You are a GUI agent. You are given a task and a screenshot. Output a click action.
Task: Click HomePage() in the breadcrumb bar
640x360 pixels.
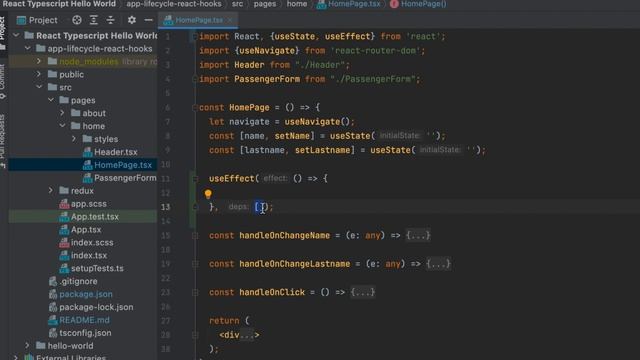[423, 4]
